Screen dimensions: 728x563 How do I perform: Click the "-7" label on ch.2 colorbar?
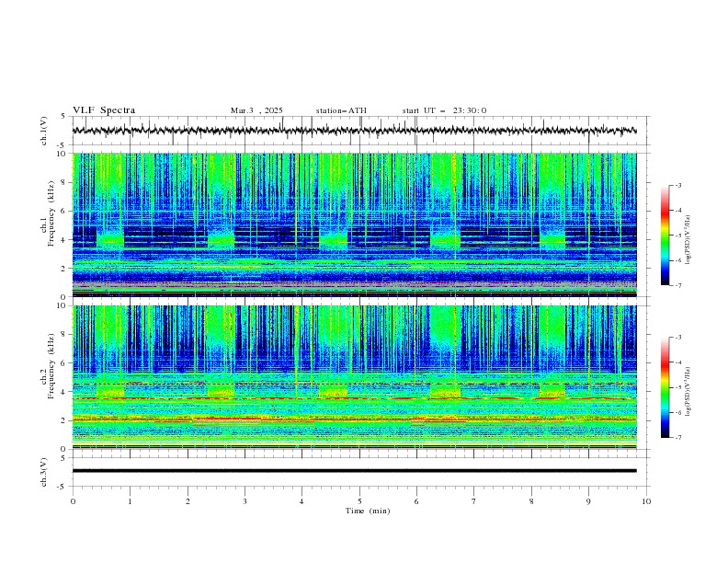[678, 438]
